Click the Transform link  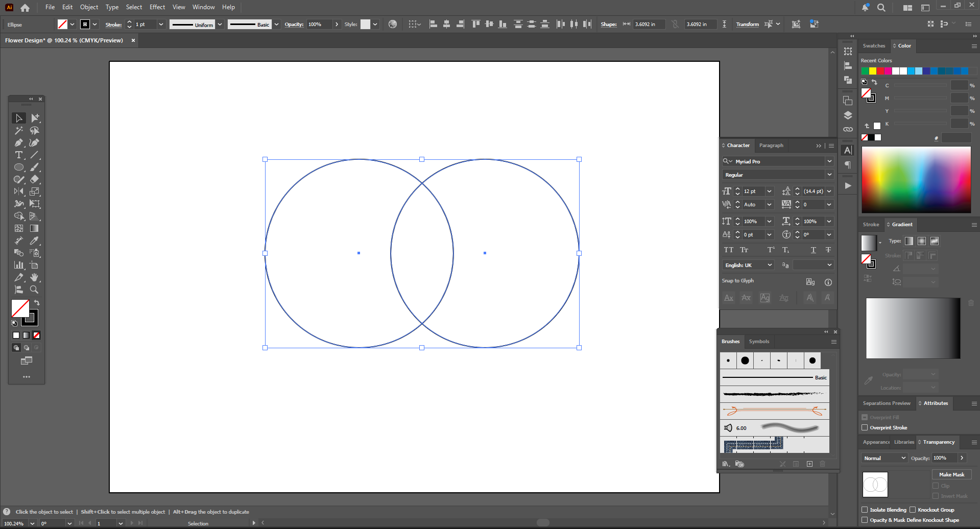(x=747, y=25)
